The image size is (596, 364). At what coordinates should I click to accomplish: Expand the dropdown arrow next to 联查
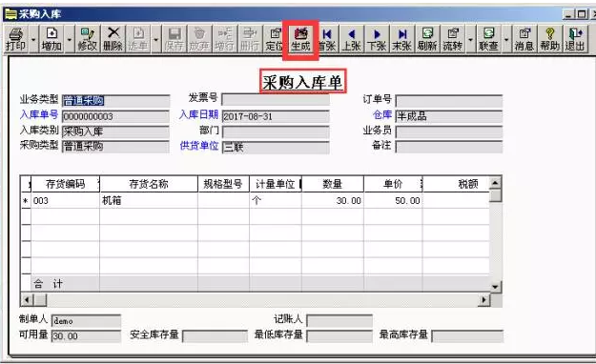point(506,39)
